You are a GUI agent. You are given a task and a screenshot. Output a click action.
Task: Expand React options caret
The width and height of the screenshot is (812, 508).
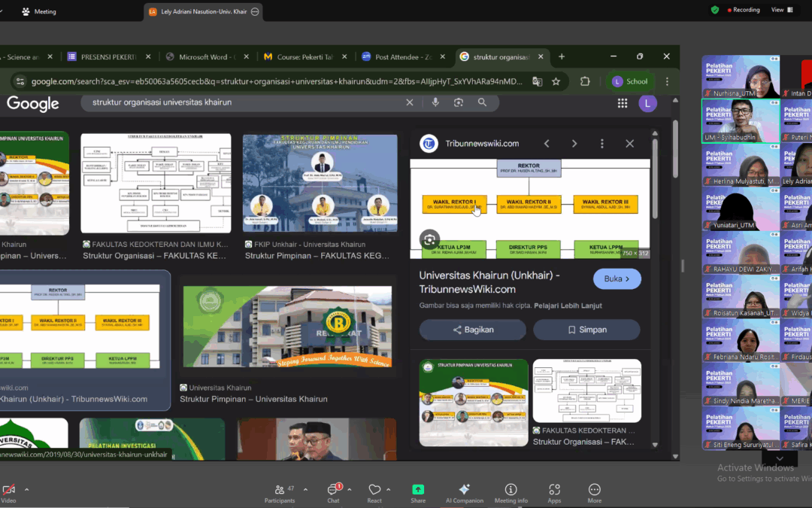pyautogui.click(x=389, y=489)
